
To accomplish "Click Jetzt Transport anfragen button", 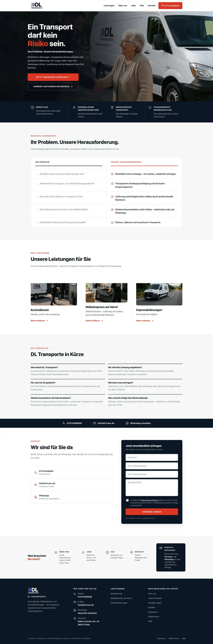I will (x=53, y=77).
